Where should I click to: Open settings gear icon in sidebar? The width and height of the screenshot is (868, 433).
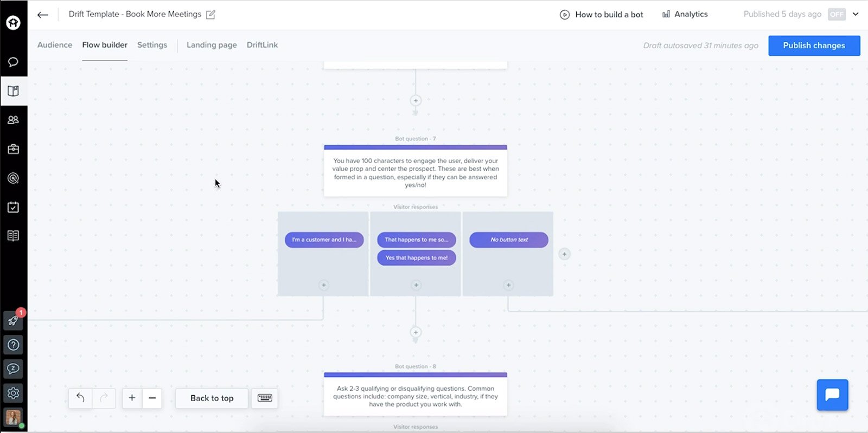[x=14, y=393]
